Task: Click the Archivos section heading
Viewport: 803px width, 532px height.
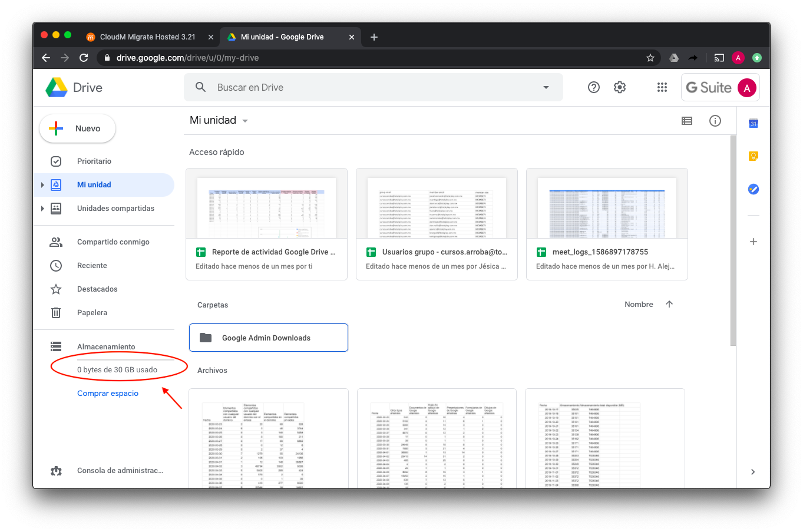Action: coord(212,371)
